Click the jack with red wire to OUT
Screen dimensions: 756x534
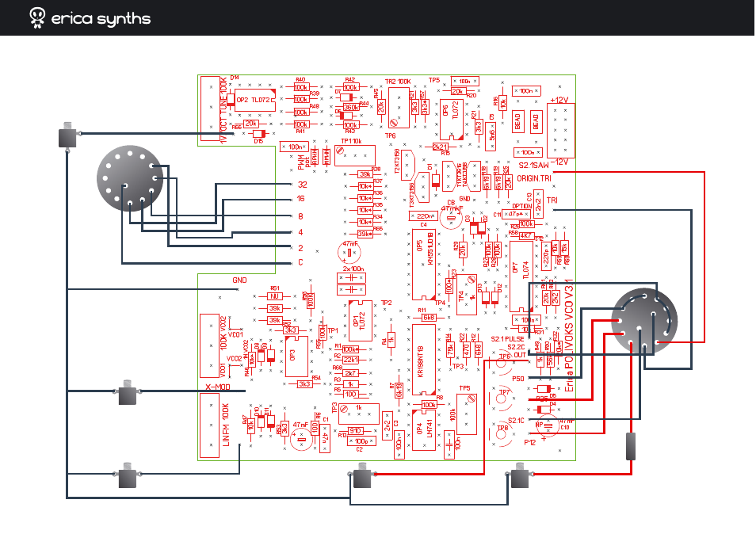point(363,475)
